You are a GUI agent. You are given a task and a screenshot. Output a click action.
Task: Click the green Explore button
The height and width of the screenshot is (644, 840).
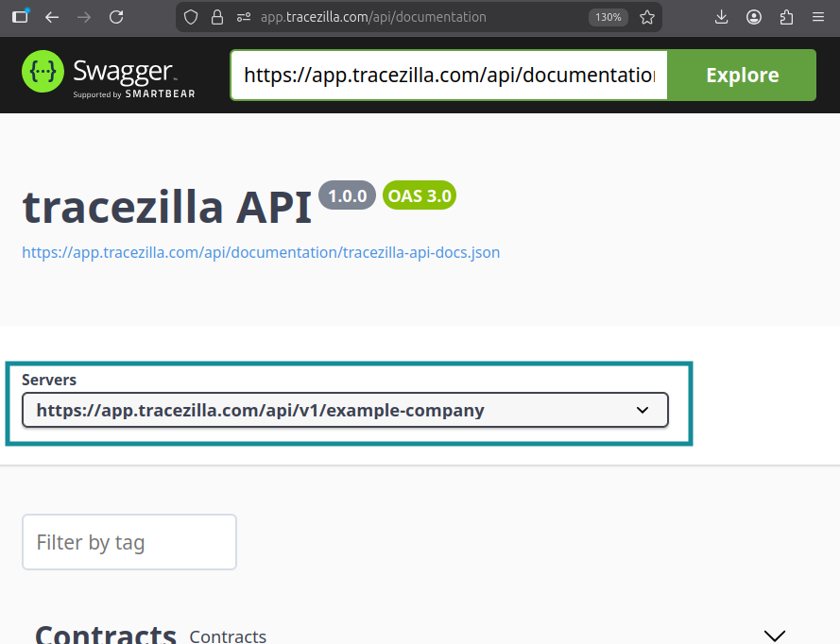point(742,75)
